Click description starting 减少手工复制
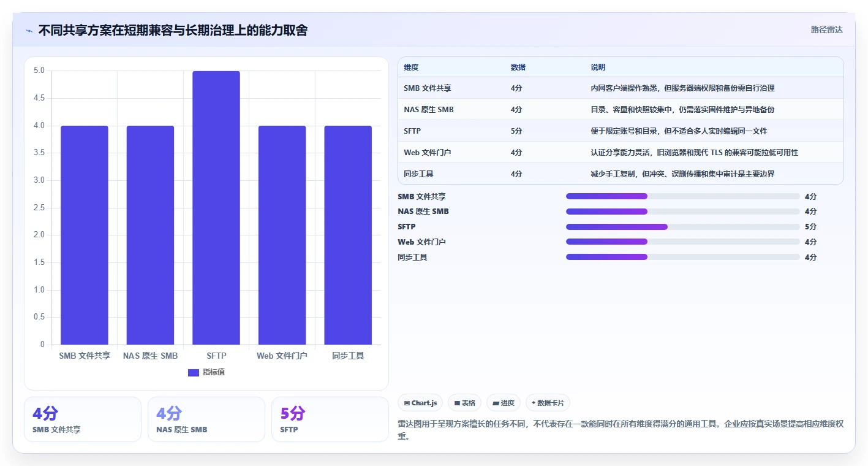868x466 pixels. [682, 174]
